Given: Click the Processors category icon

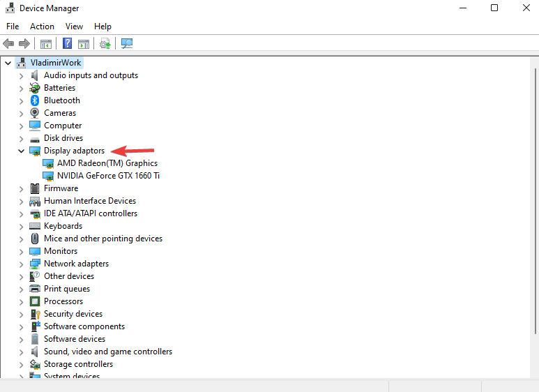Looking at the screenshot, I should (35, 301).
